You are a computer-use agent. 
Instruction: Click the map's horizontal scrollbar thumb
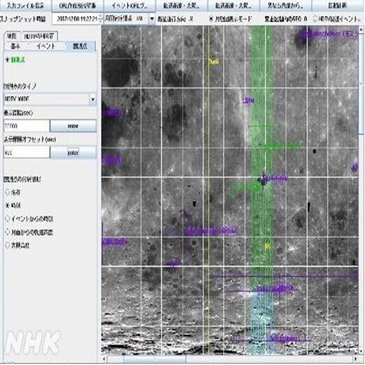point(154,359)
